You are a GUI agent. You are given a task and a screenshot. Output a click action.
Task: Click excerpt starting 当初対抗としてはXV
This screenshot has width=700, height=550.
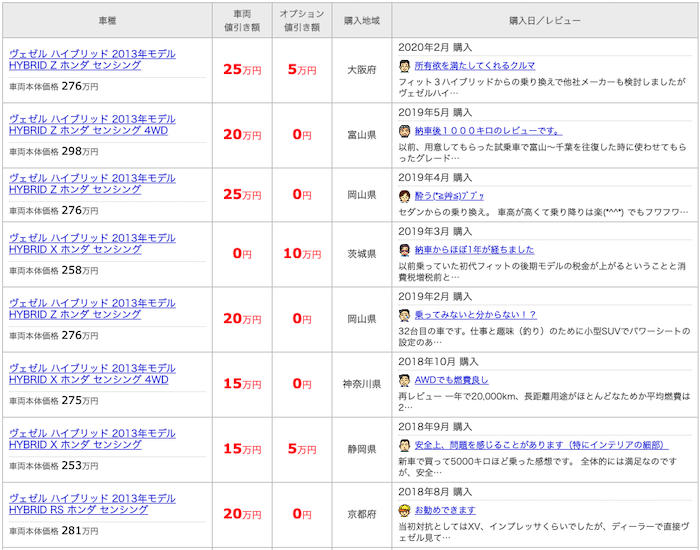click(544, 532)
